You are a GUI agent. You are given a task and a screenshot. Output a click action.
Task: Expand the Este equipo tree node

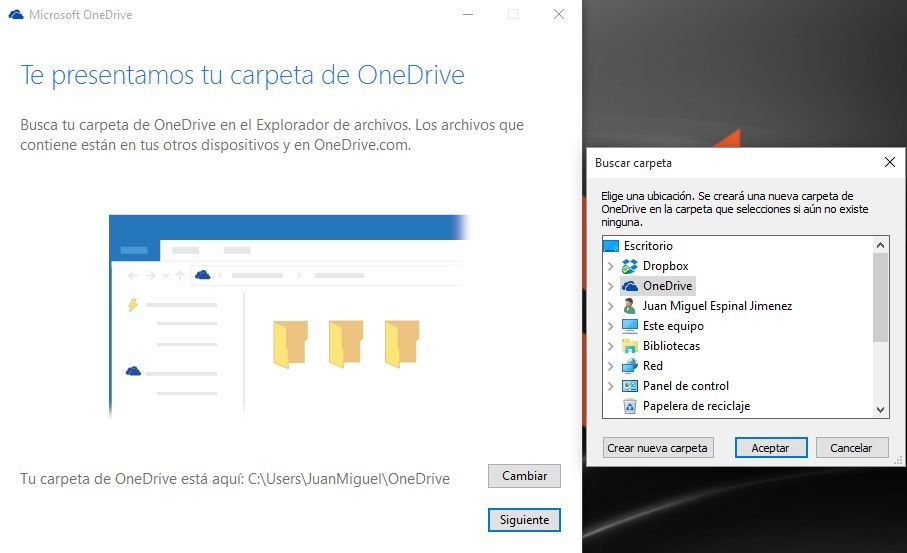610,326
